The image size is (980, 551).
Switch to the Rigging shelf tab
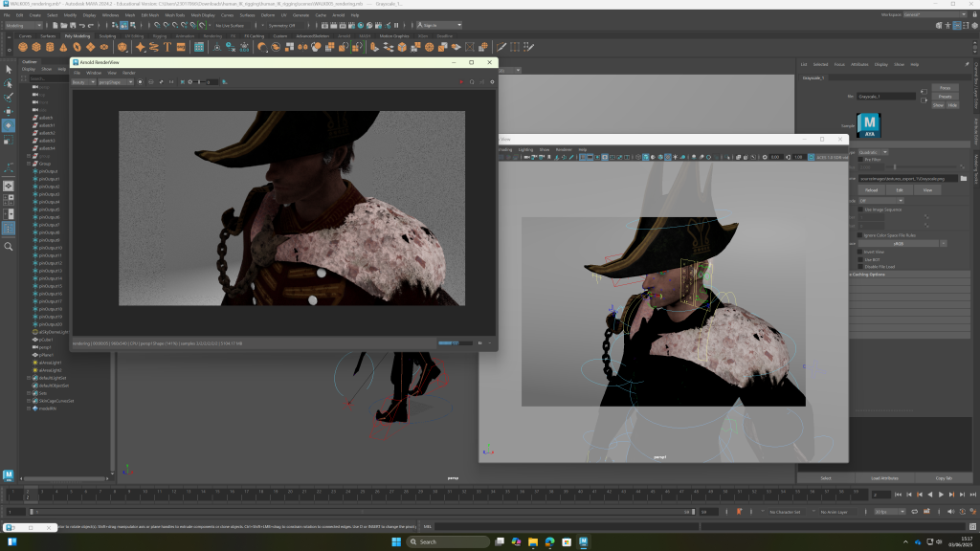coord(159,36)
